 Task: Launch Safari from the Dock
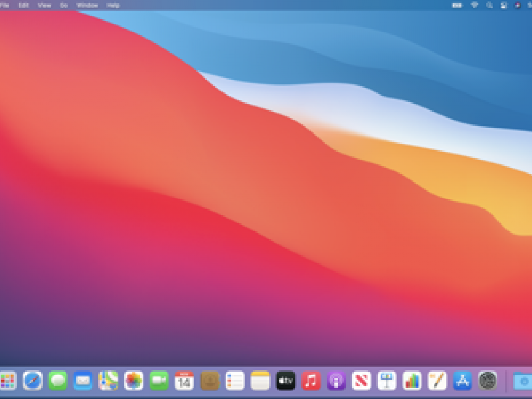(x=33, y=380)
